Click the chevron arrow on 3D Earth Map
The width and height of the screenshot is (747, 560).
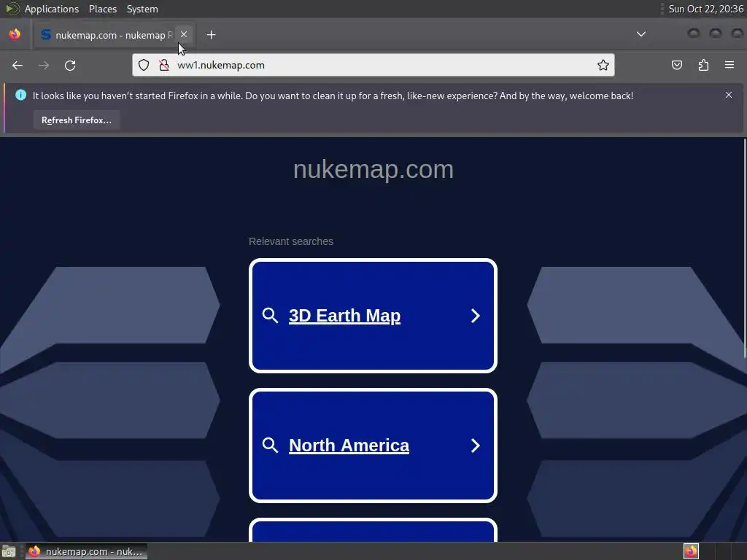(475, 316)
